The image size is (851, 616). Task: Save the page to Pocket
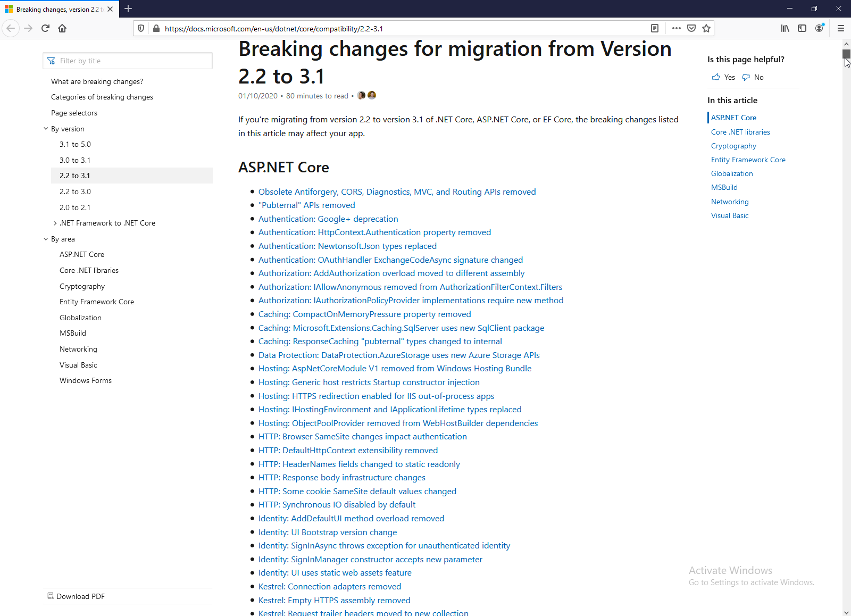pos(691,28)
